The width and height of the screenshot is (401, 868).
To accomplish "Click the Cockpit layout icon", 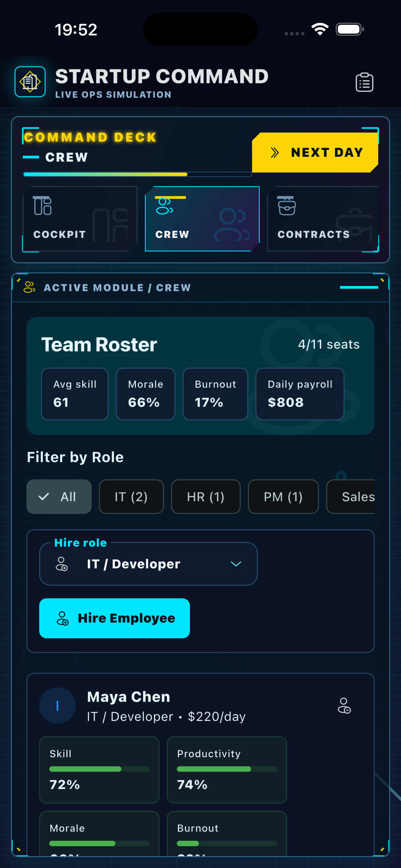I will (43, 206).
